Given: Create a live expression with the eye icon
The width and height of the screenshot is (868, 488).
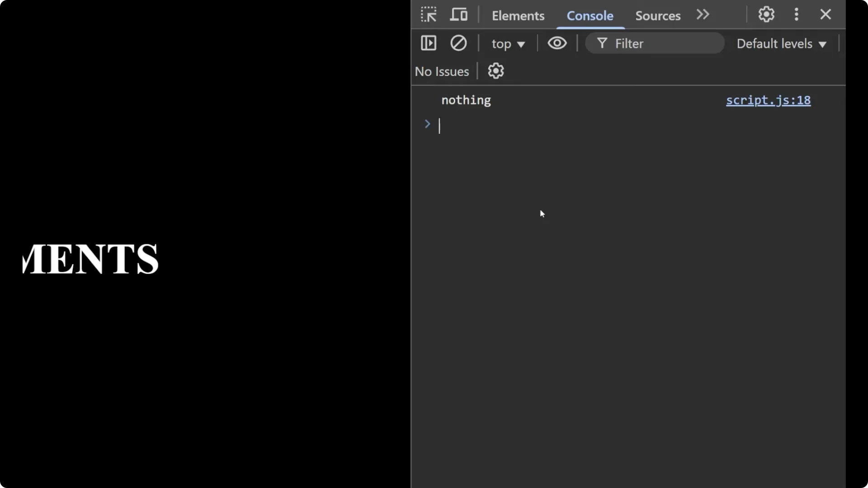Looking at the screenshot, I should tap(557, 43).
